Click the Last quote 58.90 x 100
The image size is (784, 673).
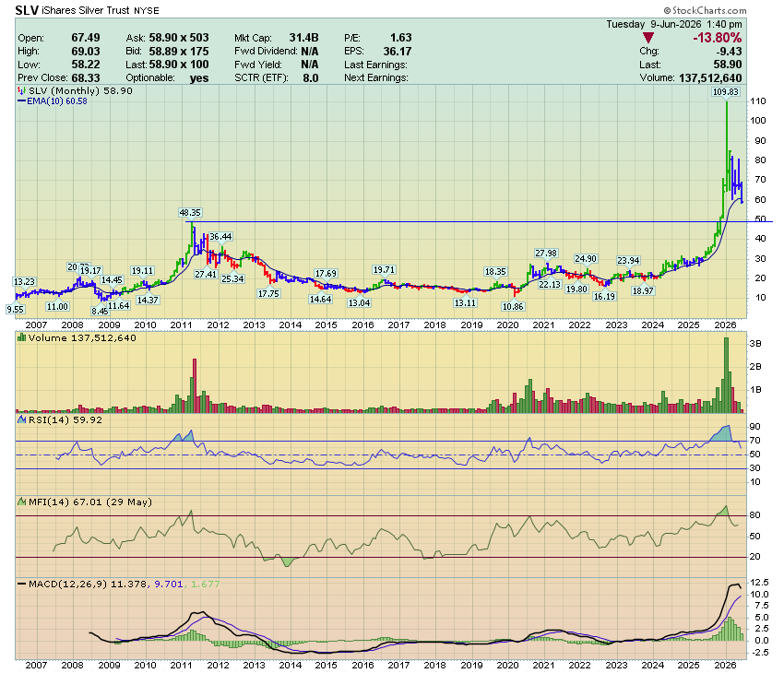[179, 65]
